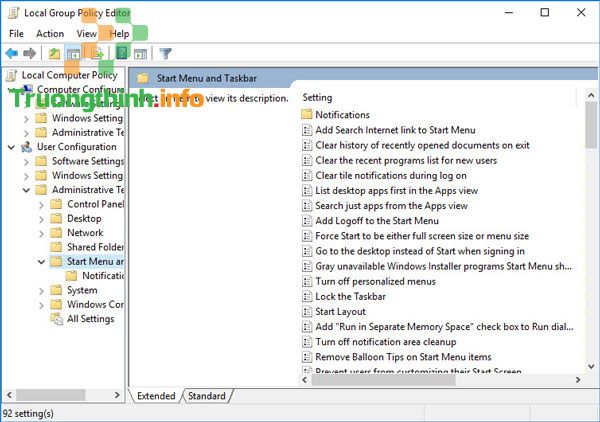The height and width of the screenshot is (422, 600).
Task: Click settings list vertical scrollbar up arrow
Action: [x=591, y=95]
